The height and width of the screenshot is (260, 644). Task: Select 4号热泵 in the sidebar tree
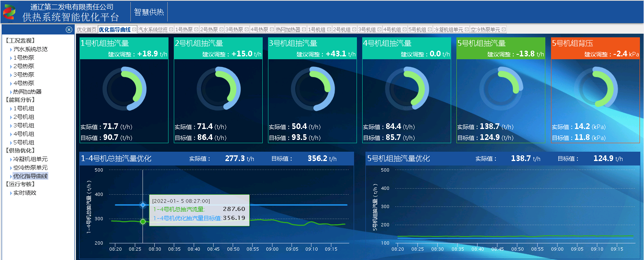tap(24, 83)
